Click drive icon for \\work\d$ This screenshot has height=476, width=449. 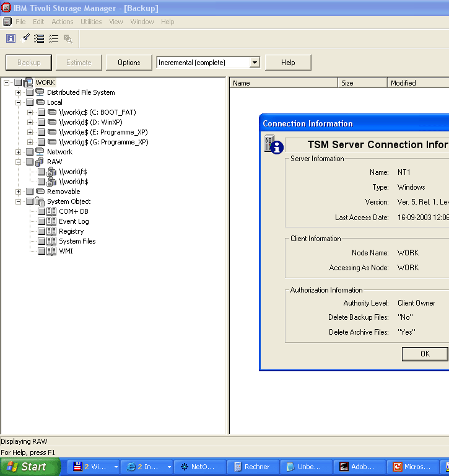[x=52, y=122]
